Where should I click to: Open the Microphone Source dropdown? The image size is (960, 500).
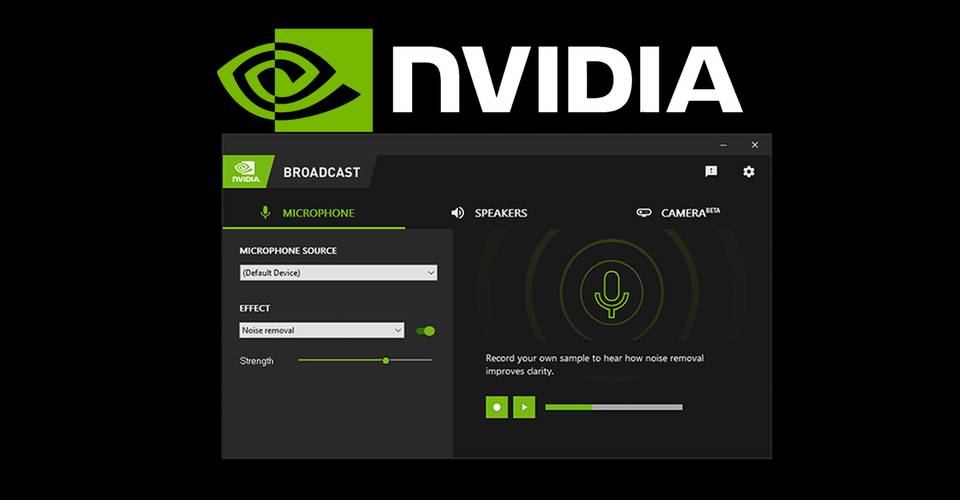pos(338,272)
